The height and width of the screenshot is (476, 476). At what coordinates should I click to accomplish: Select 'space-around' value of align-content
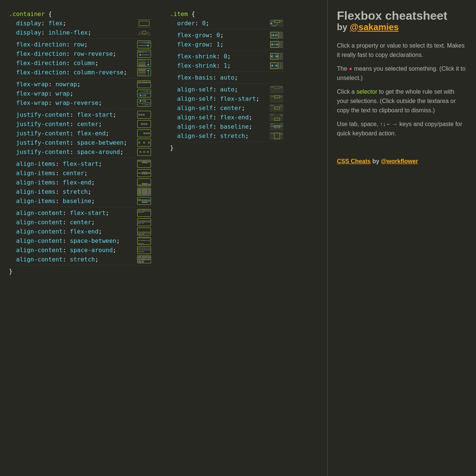pyautogui.click(x=91, y=250)
